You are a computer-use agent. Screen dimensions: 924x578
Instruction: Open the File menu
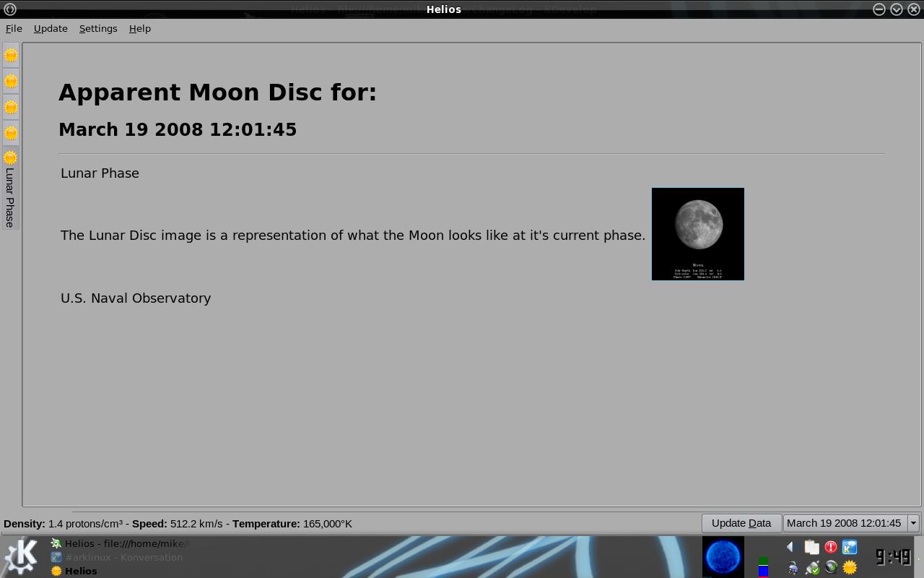pyautogui.click(x=14, y=28)
